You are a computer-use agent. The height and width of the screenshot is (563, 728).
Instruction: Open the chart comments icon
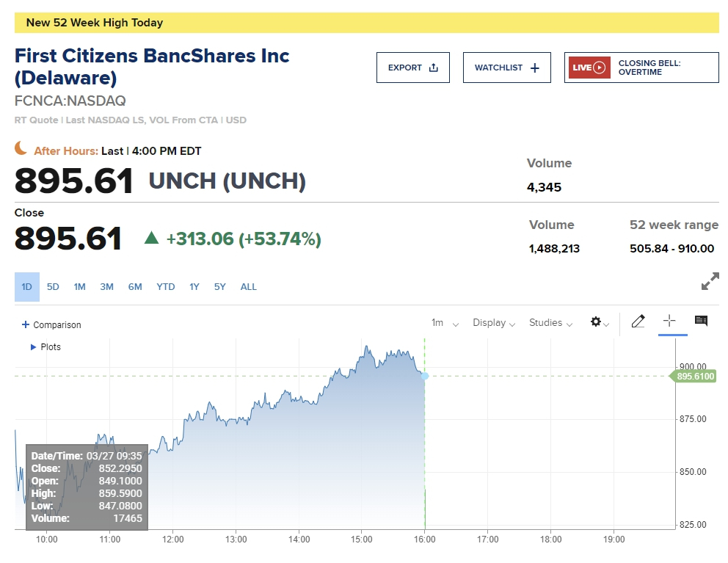tap(701, 322)
